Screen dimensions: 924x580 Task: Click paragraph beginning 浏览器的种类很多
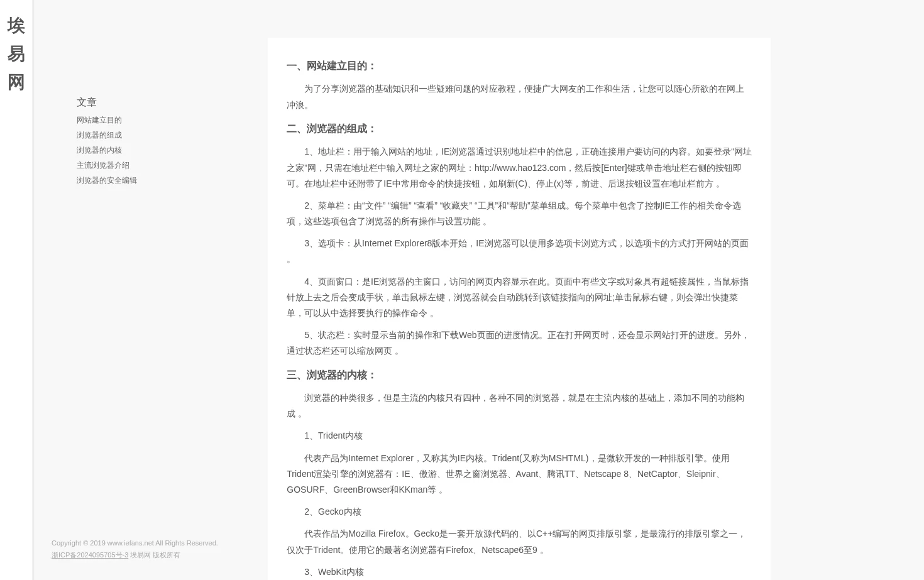click(x=519, y=406)
